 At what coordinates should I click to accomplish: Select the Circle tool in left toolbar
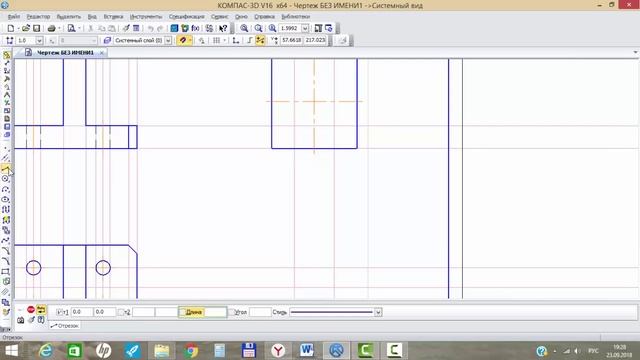(x=5, y=179)
